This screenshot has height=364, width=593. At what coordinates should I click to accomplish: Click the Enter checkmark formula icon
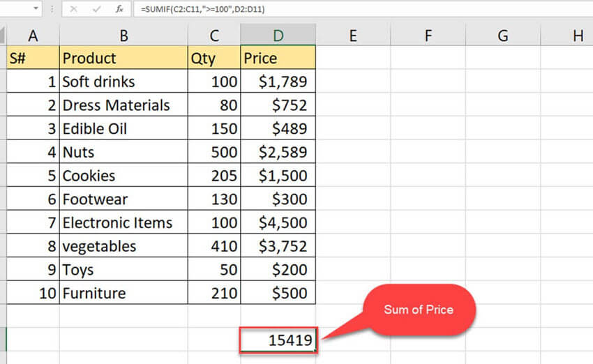(97, 9)
